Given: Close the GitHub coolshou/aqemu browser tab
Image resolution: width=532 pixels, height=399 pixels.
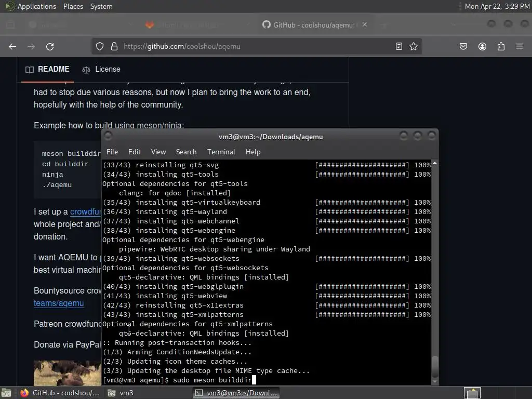Looking at the screenshot, I should point(365,25).
